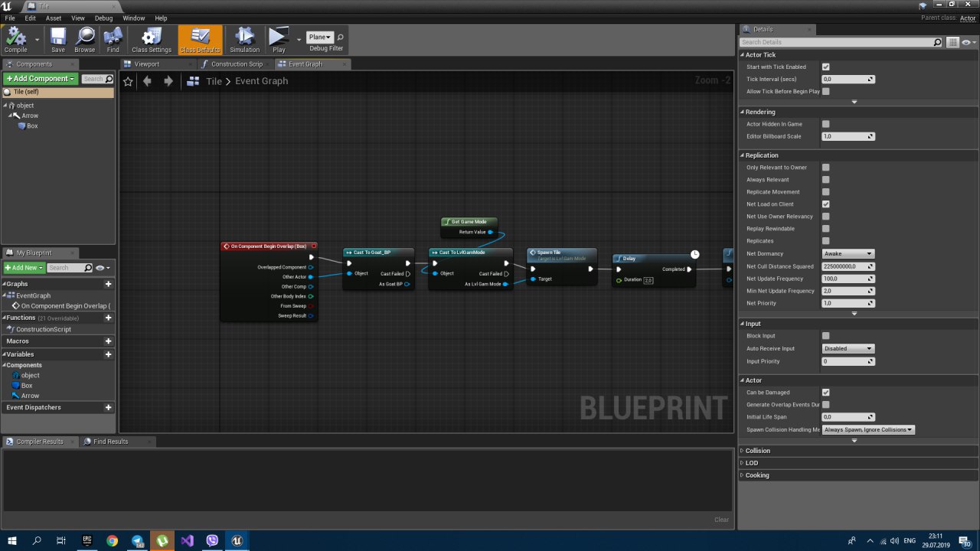Open the Add New dropdown in My Blueprint
This screenshot has width=980, height=551.
pos(24,268)
